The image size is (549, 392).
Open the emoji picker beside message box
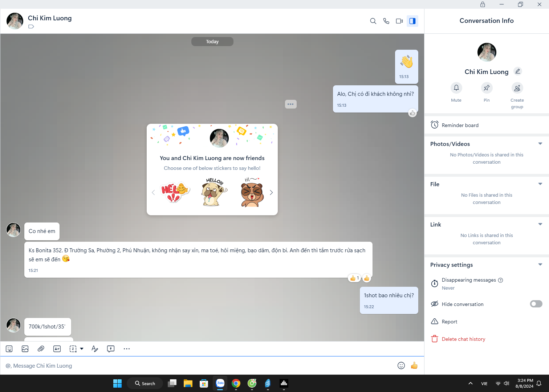[401, 366]
